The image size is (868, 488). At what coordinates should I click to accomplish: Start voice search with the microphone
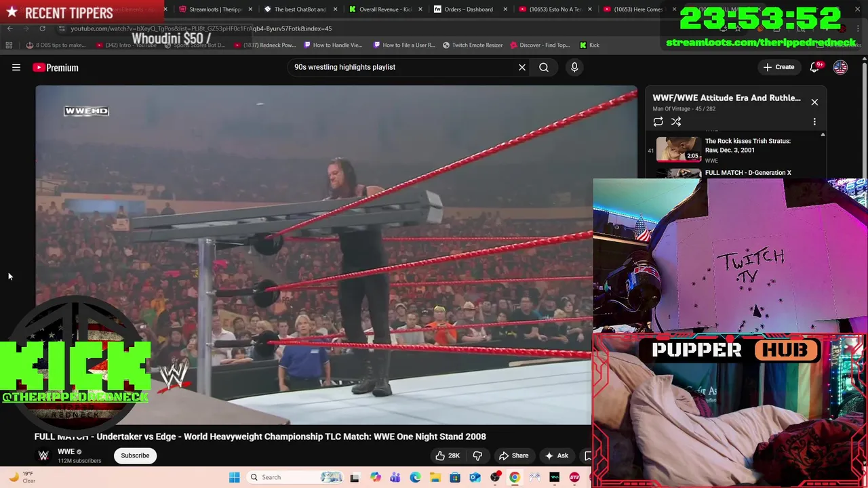coord(574,67)
